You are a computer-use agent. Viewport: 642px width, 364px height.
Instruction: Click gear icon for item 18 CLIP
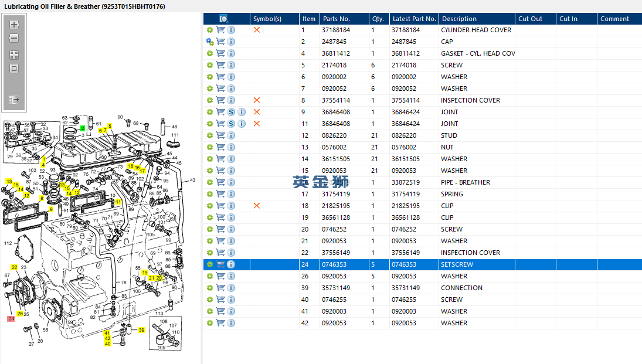click(210, 206)
